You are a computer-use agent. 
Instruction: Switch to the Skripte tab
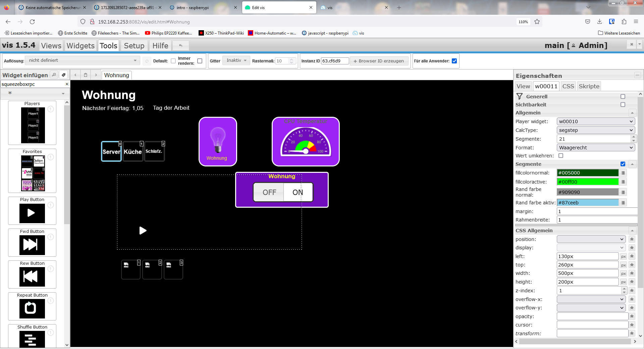[x=589, y=86]
